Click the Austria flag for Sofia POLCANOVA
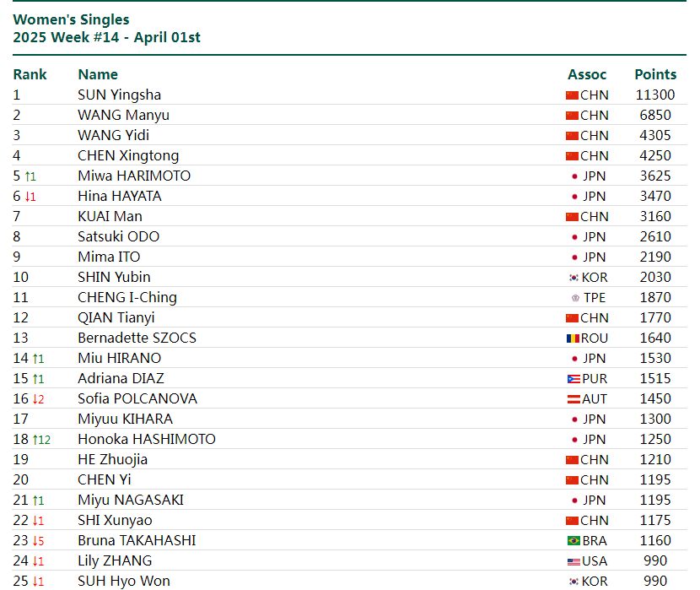 [x=573, y=399]
